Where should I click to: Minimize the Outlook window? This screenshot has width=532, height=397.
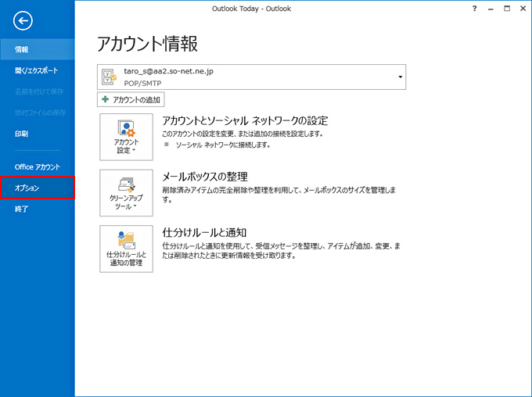pos(492,8)
